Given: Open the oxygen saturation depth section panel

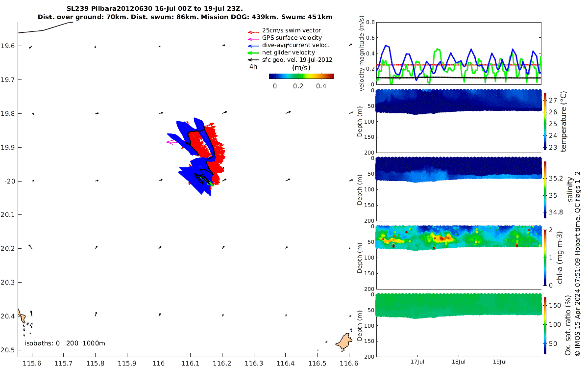Looking at the screenshot, I should (x=459, y=325).
